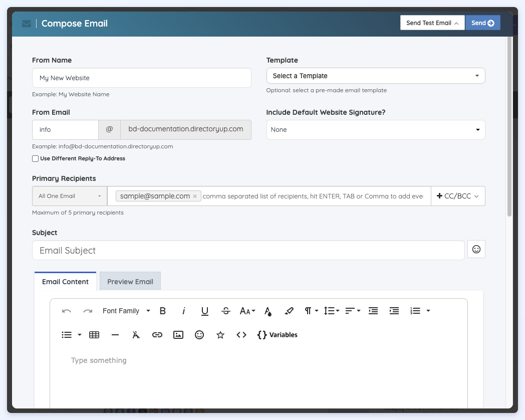This screenshot has height=420, width=525.
Task: Switch to Email Content tab
Action: (65, 281)
